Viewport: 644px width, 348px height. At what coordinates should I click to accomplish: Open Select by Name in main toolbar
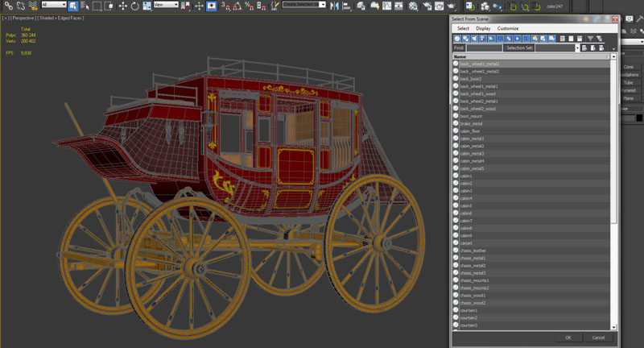click(x=85, y=5)
